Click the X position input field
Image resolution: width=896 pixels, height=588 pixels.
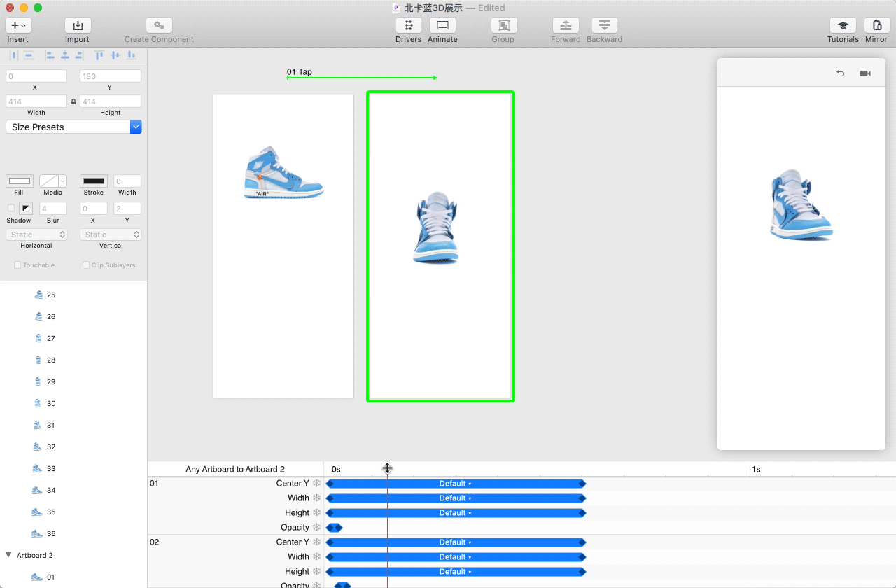click(36, 76)
